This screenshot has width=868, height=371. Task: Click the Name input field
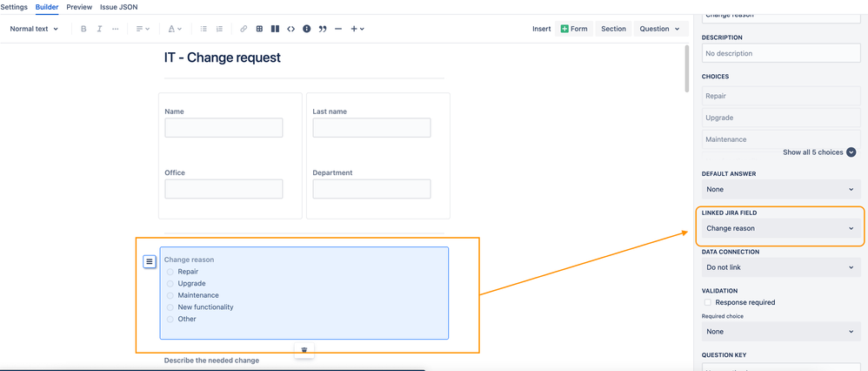click(x=224, y=127)
